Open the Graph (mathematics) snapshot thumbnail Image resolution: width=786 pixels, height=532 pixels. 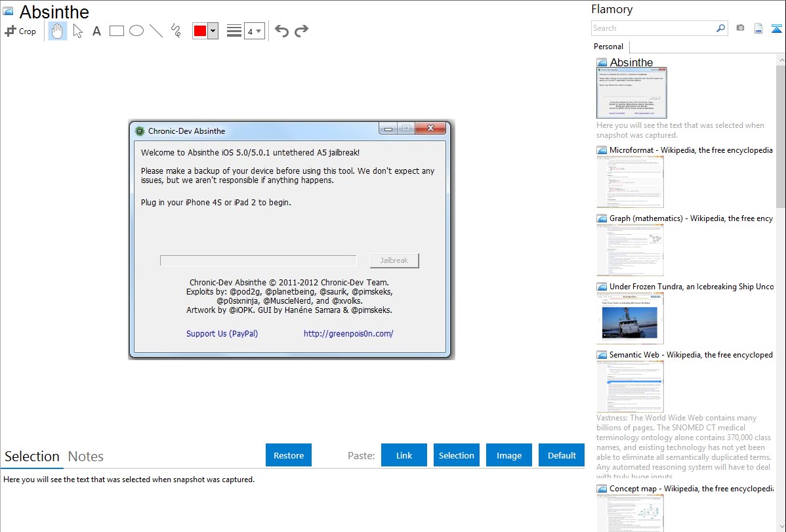coord(630,250)
